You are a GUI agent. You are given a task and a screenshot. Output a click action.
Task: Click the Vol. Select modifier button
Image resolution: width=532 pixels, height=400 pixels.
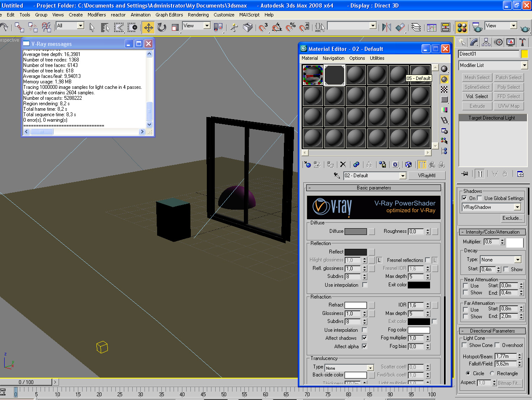477,96
